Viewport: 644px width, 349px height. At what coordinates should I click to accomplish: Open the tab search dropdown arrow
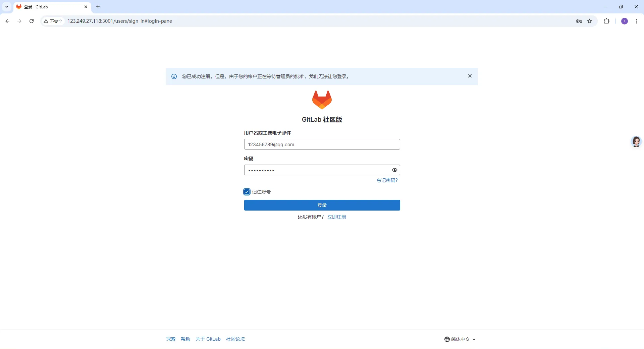tap(7, 7)
